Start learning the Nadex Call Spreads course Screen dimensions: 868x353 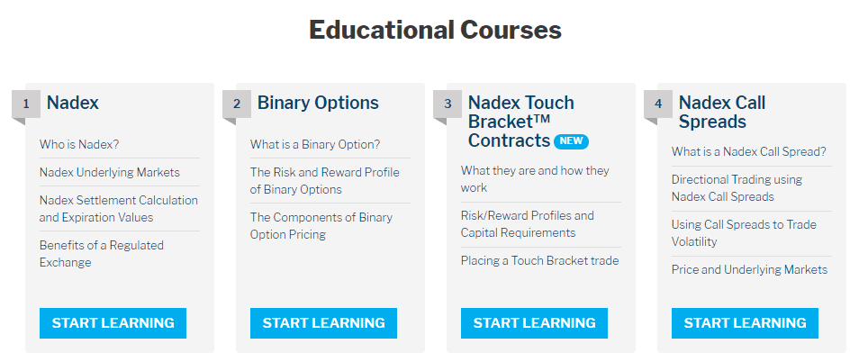pos(746,323)
